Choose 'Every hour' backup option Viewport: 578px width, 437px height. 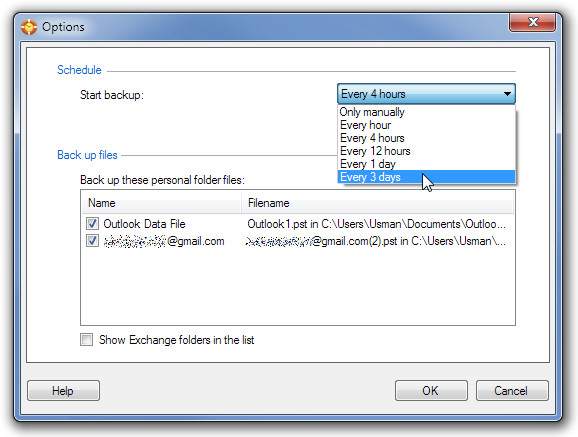tap(426, 125)
